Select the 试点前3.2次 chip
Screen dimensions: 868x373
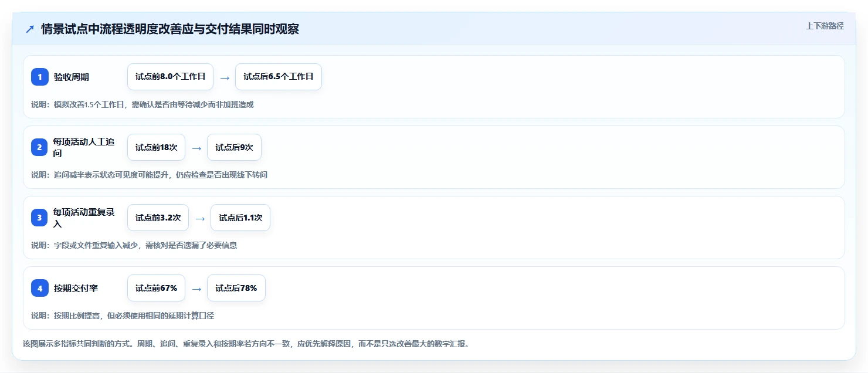[x=158, y=218]
